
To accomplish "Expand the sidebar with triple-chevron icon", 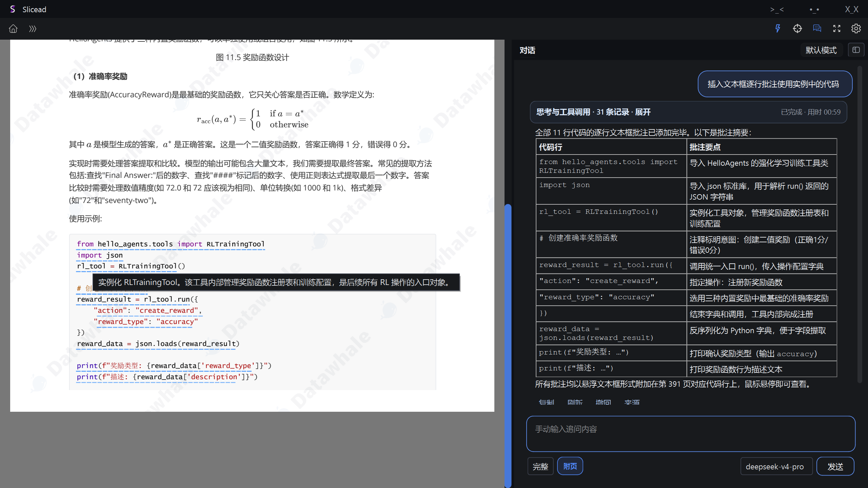I will [x=33, y=29].
